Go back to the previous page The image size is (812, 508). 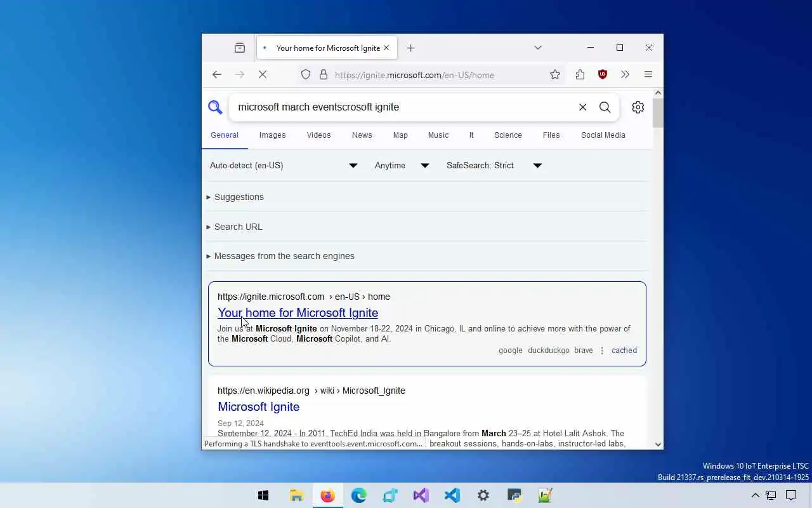[x=217, y=74]
